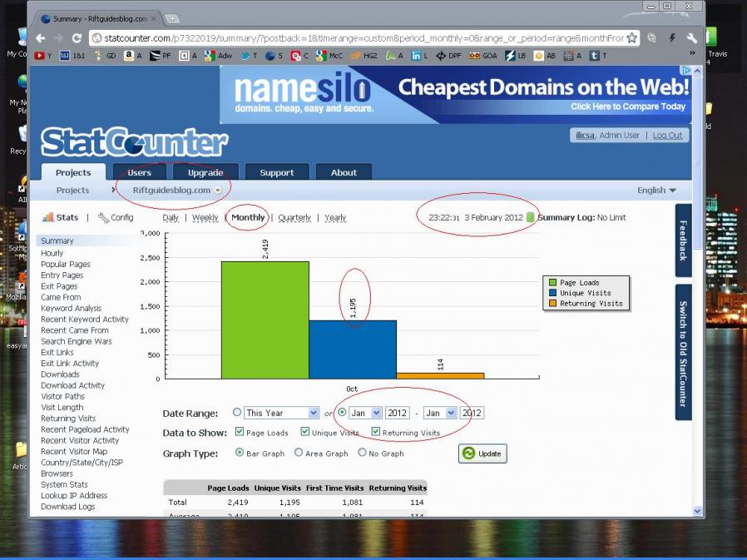Screen dimensions: 747x560
Task: Select the Bar Graph radio button
Action: pyautogui.click(x=240, y=453)
